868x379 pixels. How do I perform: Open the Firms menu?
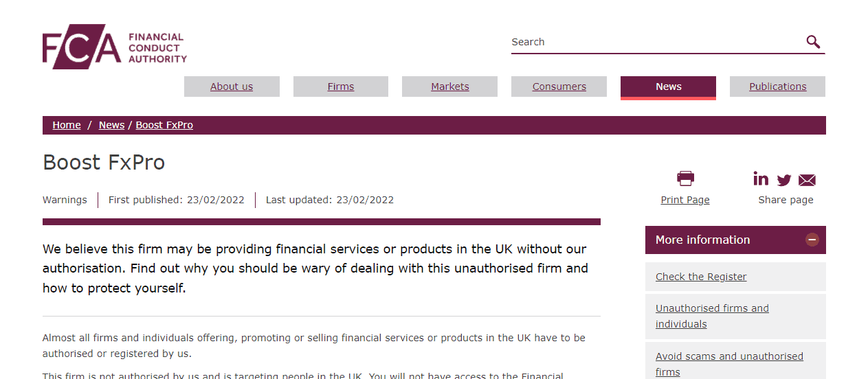tap(341, 87)
